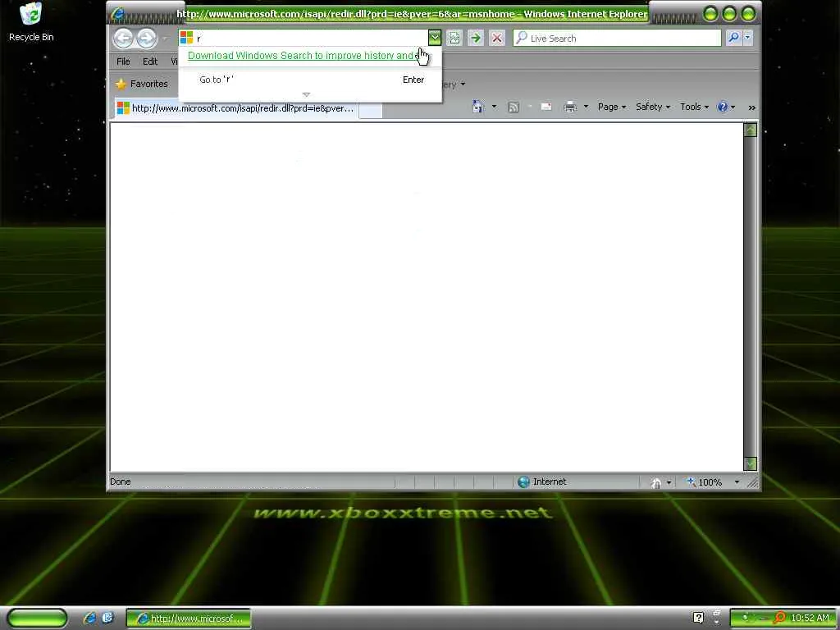Click the Internet security zone indicator
Viewport: 840px width, 630px height.
542,482
